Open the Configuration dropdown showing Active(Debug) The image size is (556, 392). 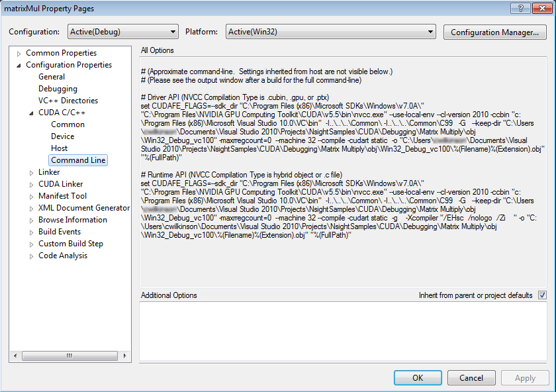122,31
